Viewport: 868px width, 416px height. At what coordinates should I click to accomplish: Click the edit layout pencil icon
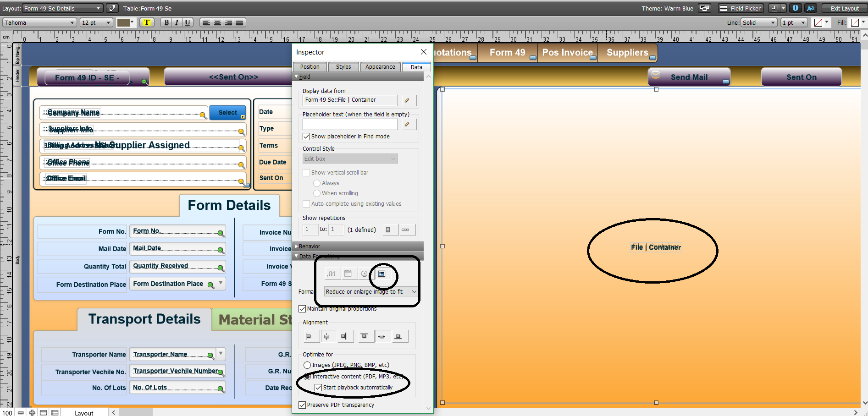[x=112, y=8]
